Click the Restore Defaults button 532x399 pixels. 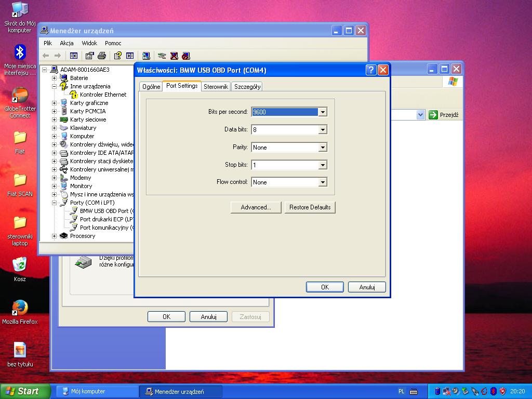tap(310, 207)
